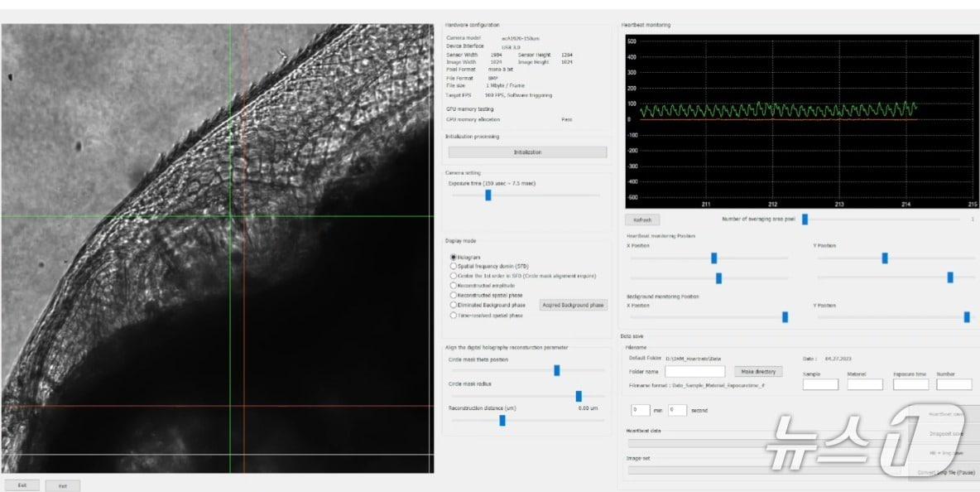Focus the Material input box
Image resolution: width=980 pixels, height=492 pixels.
(865, 384)
